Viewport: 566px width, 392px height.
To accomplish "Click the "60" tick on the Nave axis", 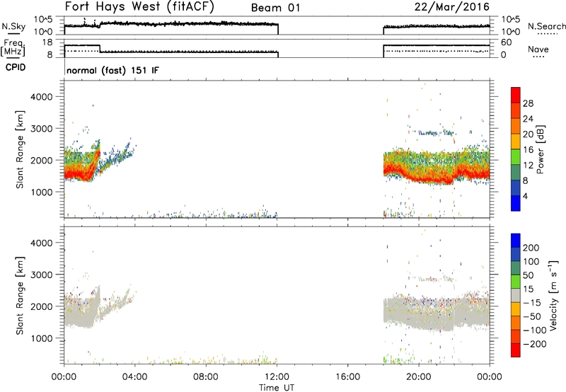I will coord(506,42).
